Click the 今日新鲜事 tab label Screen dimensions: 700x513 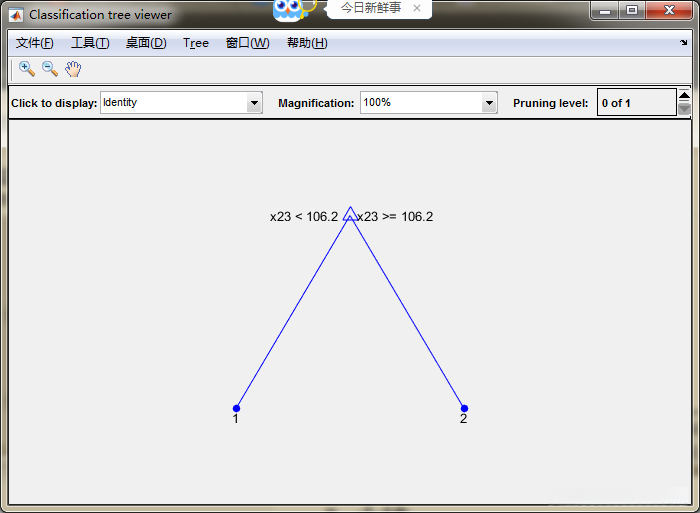coord(371,8)
